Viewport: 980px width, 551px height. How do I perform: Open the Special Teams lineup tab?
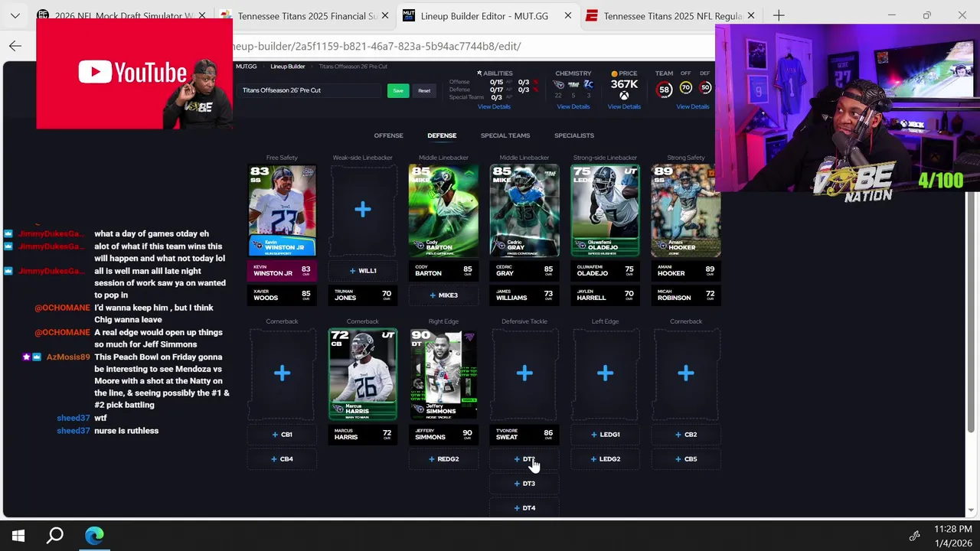(x=505, y=135)
